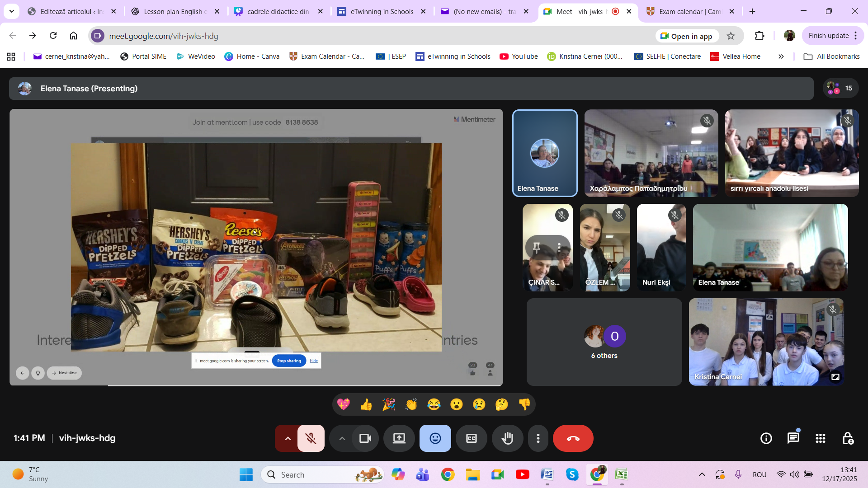Screen dimensions: 868x488
Task: Switch to Exam calendar browser tab
Action: click(689, 11)
